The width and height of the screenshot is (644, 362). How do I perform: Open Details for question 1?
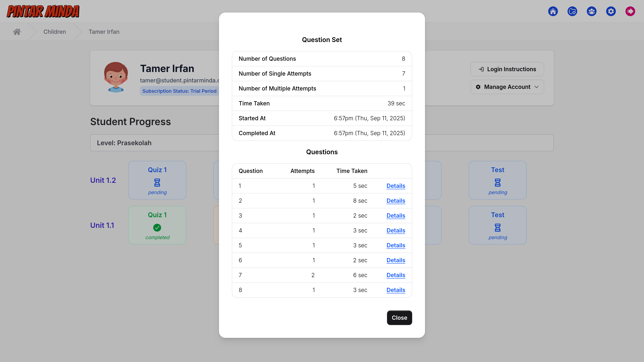pos(396,186)
